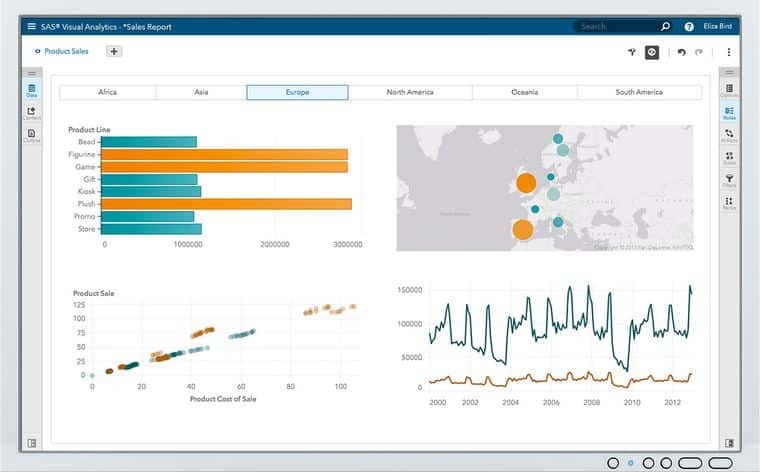The image size is (760, 472).
Task: Select the Asia region tab
Action: (201, 92)
